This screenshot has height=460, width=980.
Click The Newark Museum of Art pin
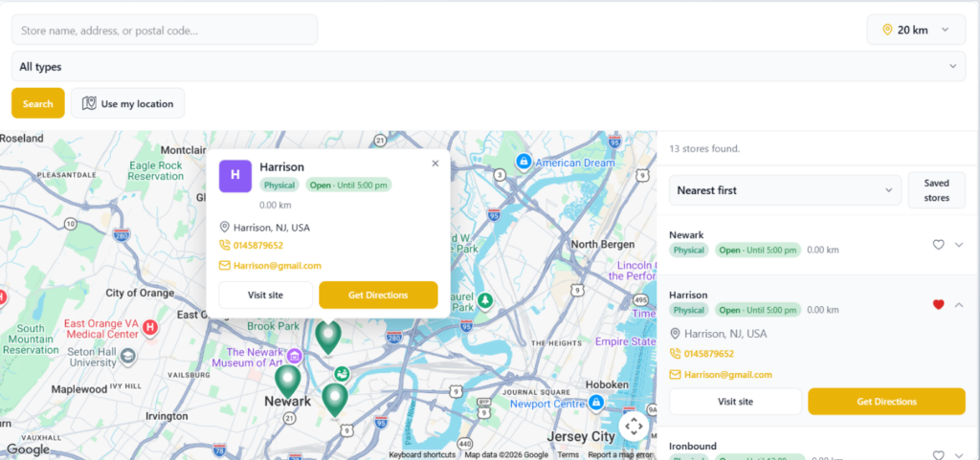click(295, 357)
